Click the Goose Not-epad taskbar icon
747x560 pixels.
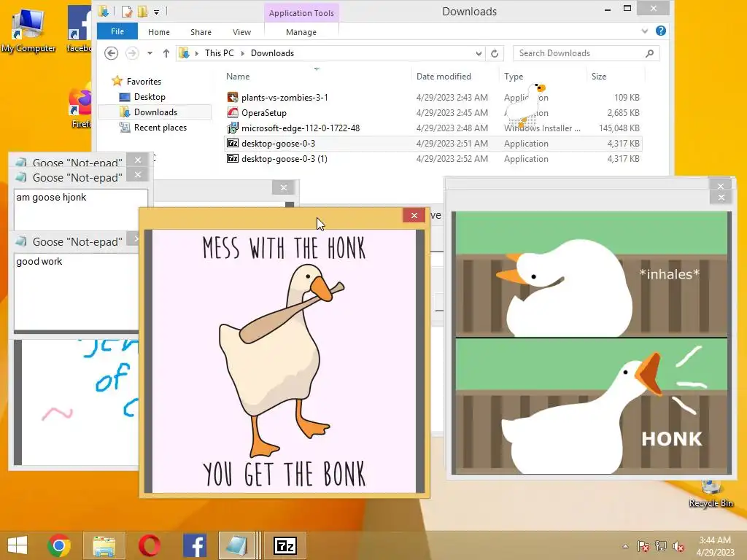[x=237, y=545]
